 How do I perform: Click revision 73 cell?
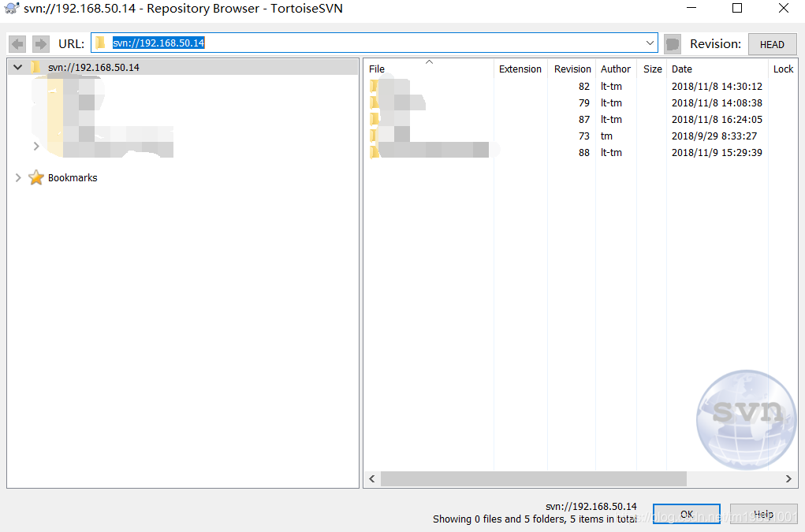pos(583,136)
